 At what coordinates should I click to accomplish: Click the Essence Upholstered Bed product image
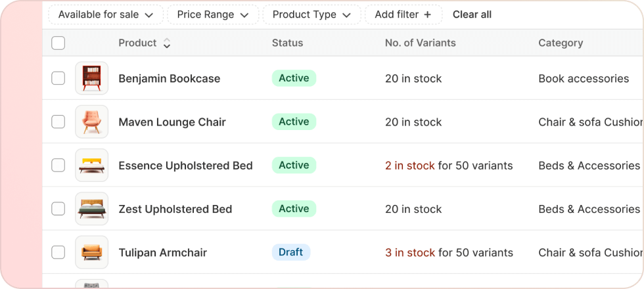point(91,166)
